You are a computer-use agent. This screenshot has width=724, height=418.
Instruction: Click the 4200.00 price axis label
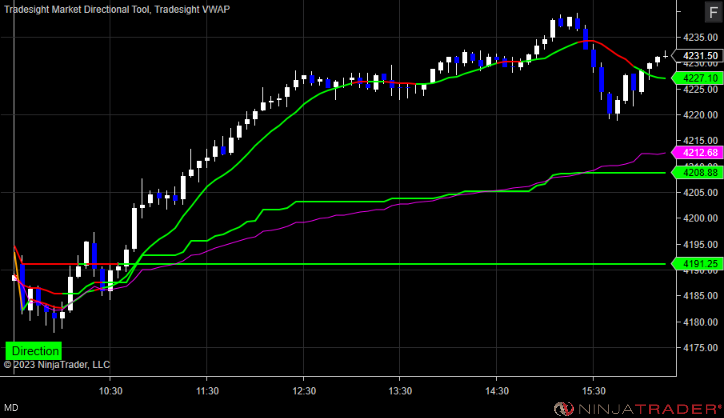(700, 218)
